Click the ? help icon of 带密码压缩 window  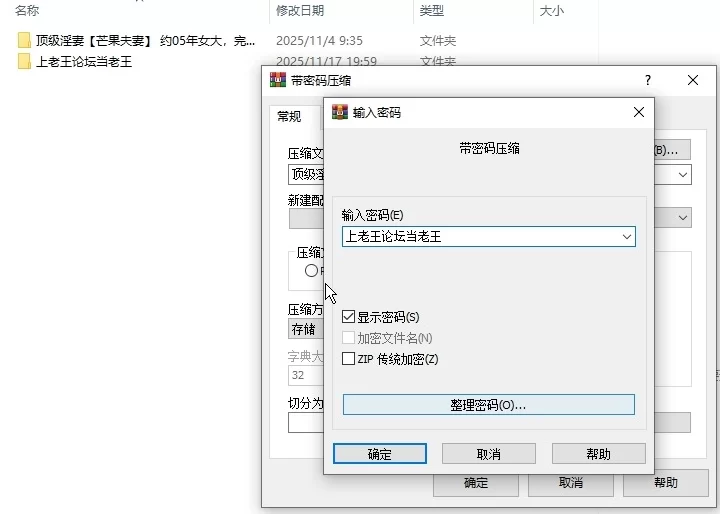click(x=647, y=80)
